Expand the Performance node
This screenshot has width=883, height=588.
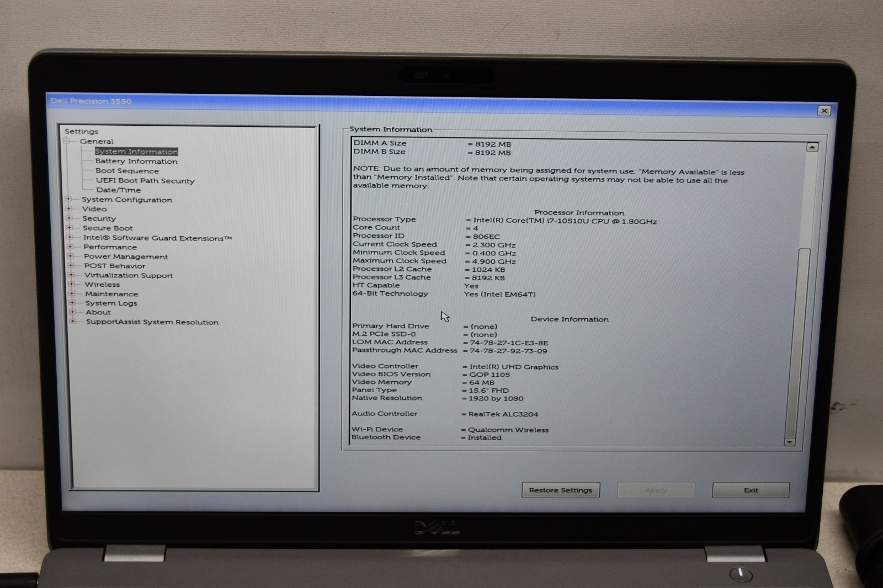point(70,247)
